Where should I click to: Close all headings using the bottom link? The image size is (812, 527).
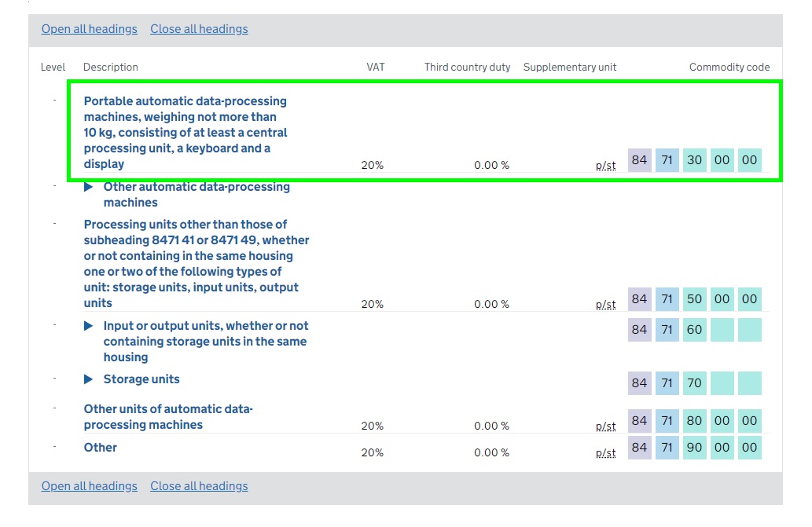tap(199, 486)
